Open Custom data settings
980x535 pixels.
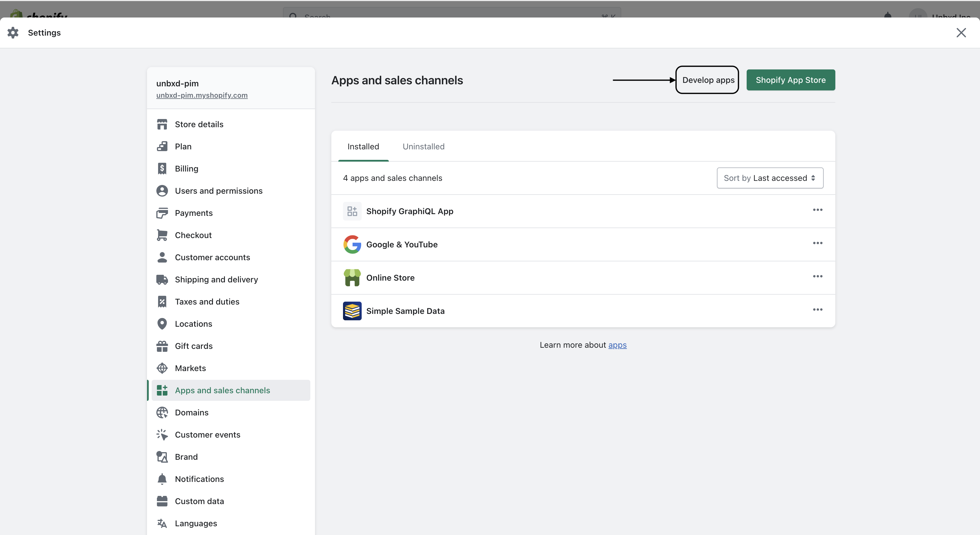231,501
